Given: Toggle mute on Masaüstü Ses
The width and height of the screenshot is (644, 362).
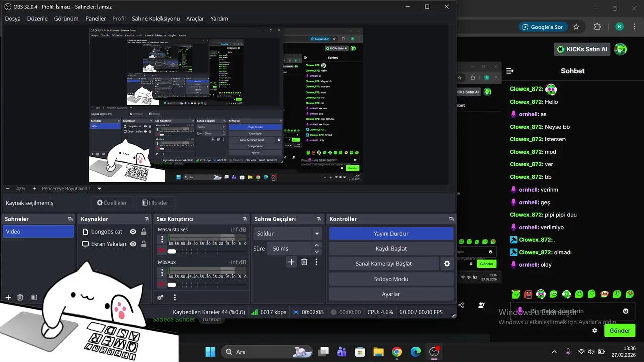Looking at the screenshot, I should click(x=162, y=250).
